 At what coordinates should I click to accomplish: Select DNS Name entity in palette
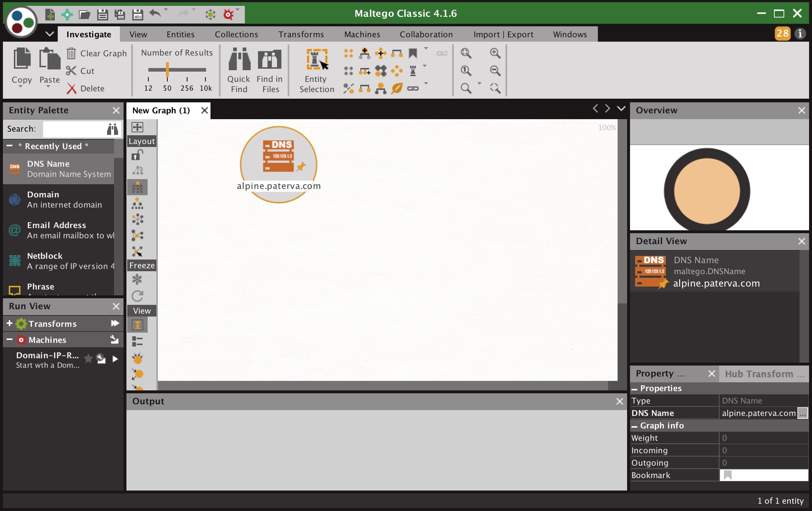[58, 169]
